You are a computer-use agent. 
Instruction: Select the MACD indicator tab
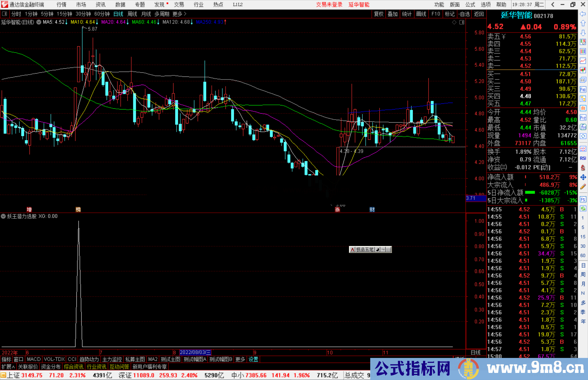(34, 359)
